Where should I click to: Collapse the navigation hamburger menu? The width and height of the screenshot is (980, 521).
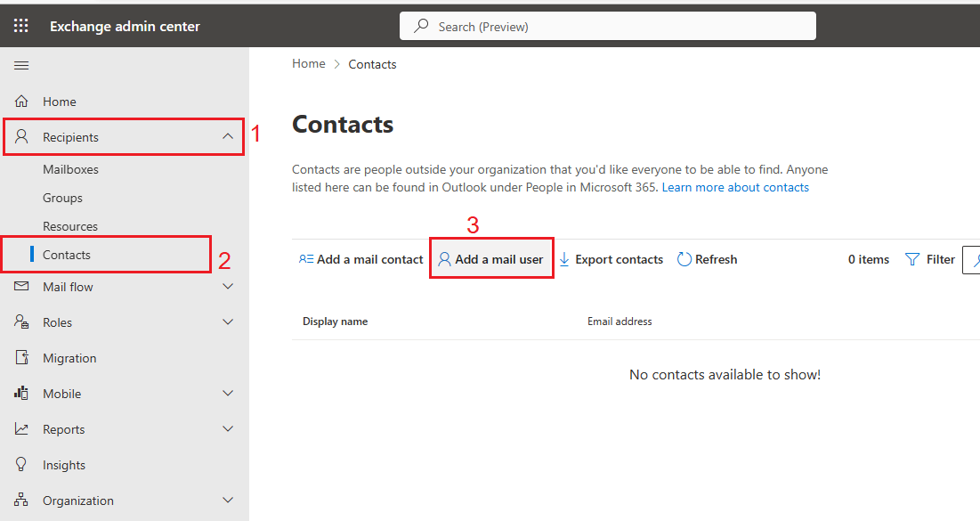[21, 66]
